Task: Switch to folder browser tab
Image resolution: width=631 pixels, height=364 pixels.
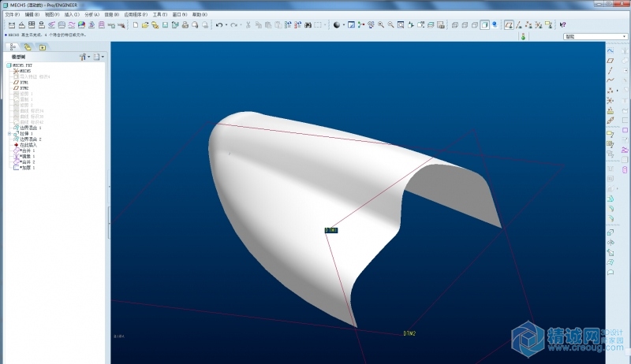Action: 28,47
